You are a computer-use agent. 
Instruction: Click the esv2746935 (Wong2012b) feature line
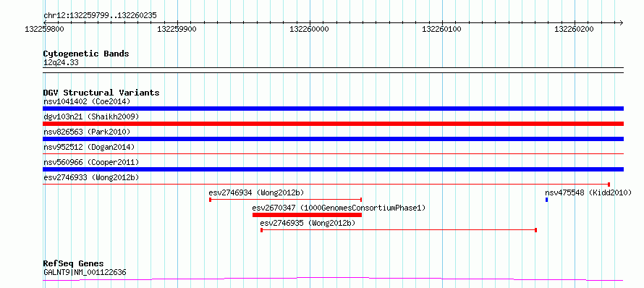[x=399, y=230]
